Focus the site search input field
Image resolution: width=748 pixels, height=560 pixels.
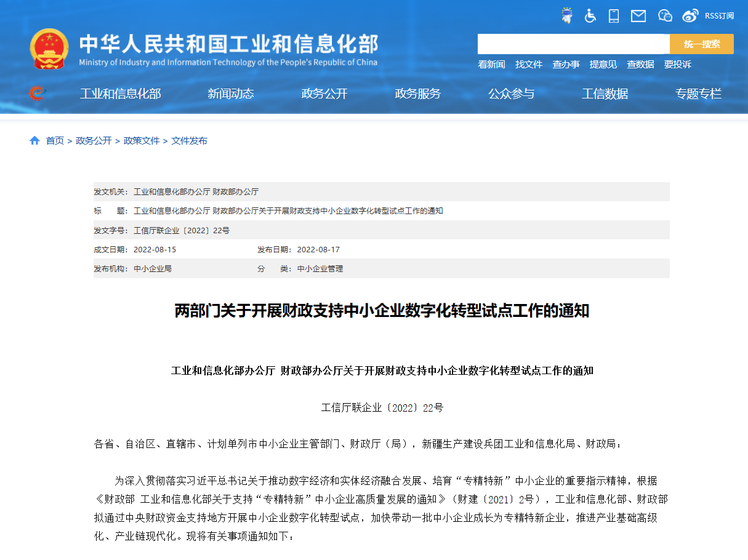pyautogui.click(x=574, y=44)
